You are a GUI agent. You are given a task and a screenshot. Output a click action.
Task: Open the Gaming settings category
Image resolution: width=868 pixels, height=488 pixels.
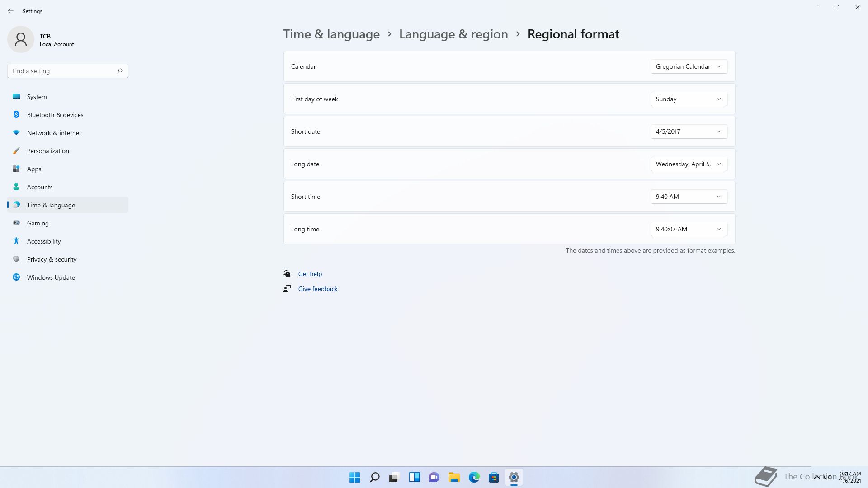coord(68,223)
